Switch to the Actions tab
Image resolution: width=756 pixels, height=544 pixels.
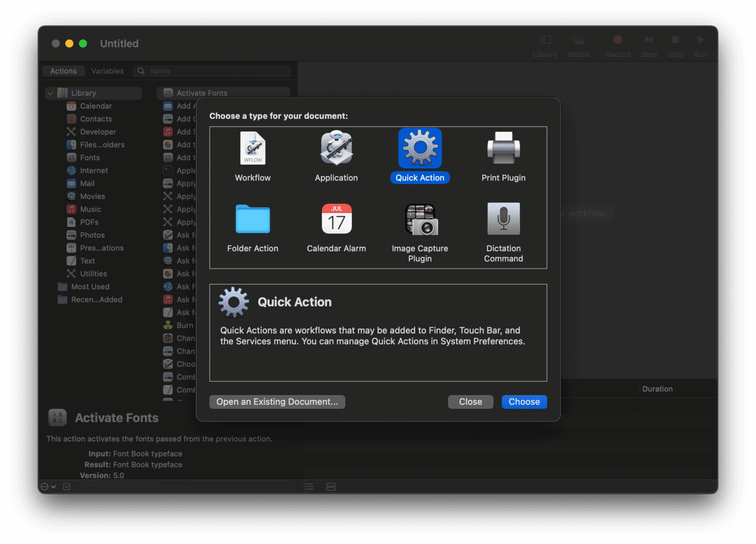(63, 71)
